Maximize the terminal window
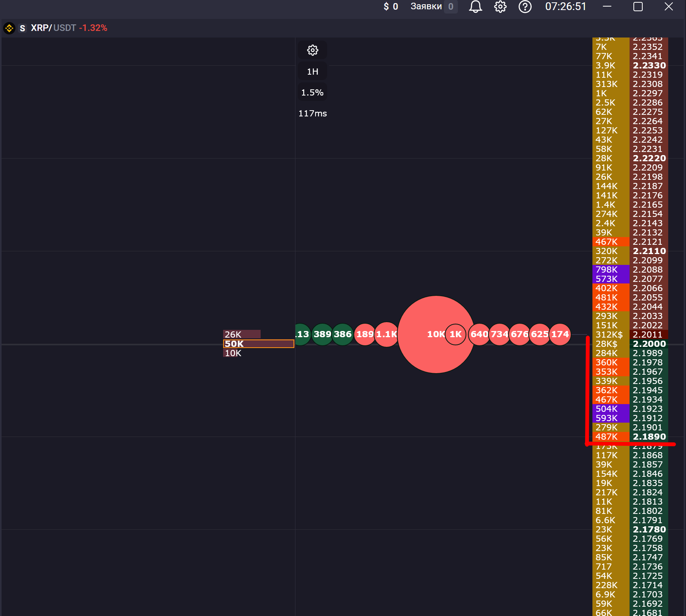 [x=638, y=7]
